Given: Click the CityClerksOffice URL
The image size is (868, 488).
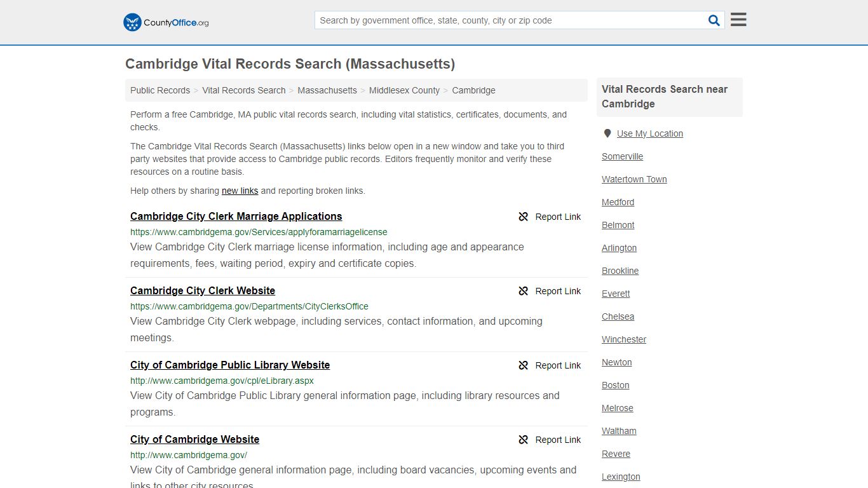Looking at the screenshot, I should [x=249, y=306].
